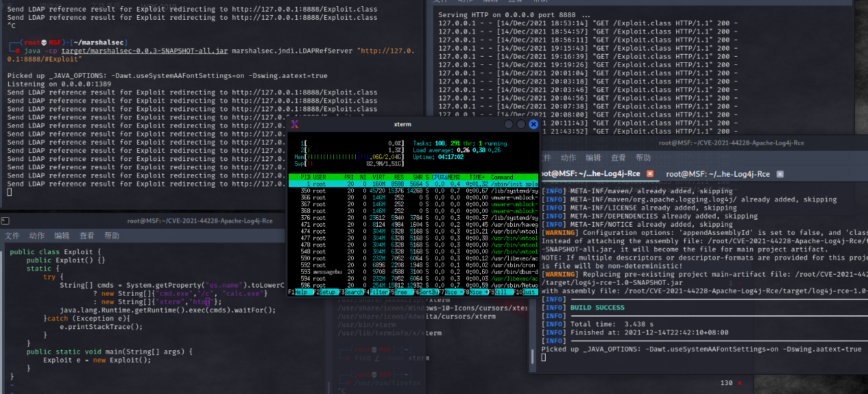
Task: Select htop process row PID 592 /usr/sbin/cron
Action: 414,265
